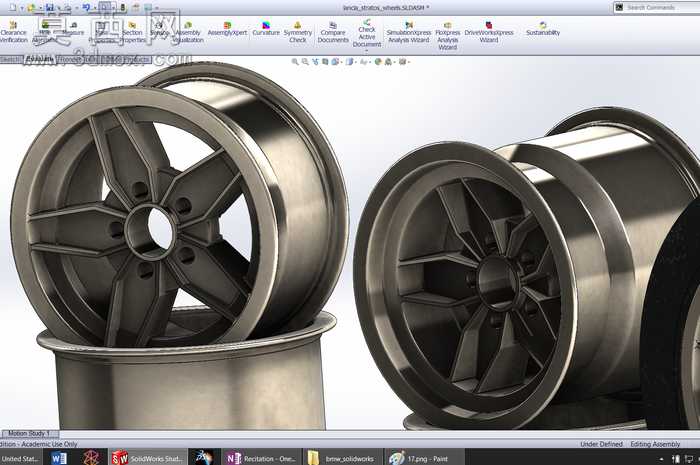This screenshot has width=700, height=465.
Task: Open Apply Scene dropdown
Action: click(389, 62)
